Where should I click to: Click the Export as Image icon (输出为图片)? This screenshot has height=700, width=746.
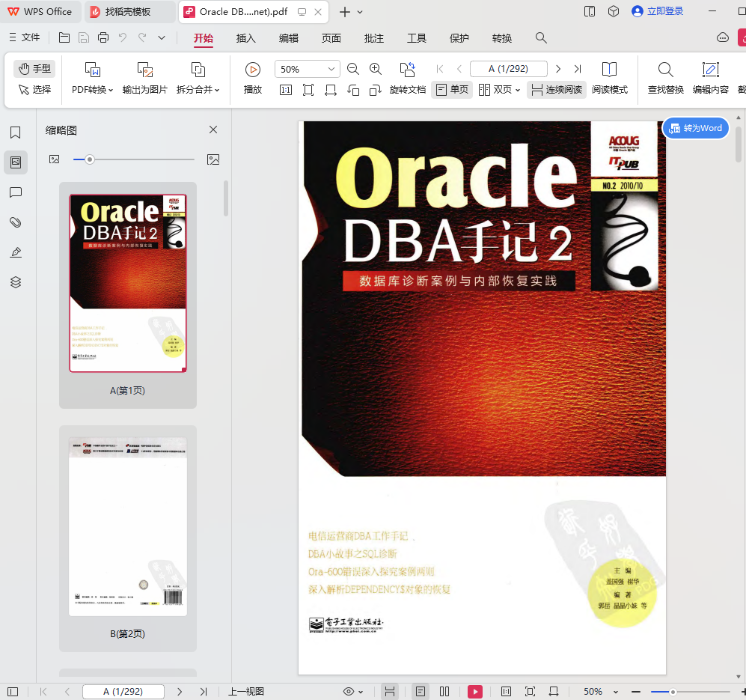click(x=145, y=70)
